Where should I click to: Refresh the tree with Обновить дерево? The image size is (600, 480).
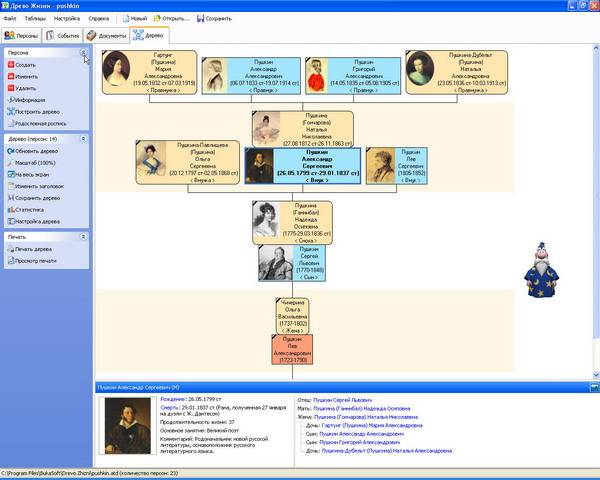[10, 150]
